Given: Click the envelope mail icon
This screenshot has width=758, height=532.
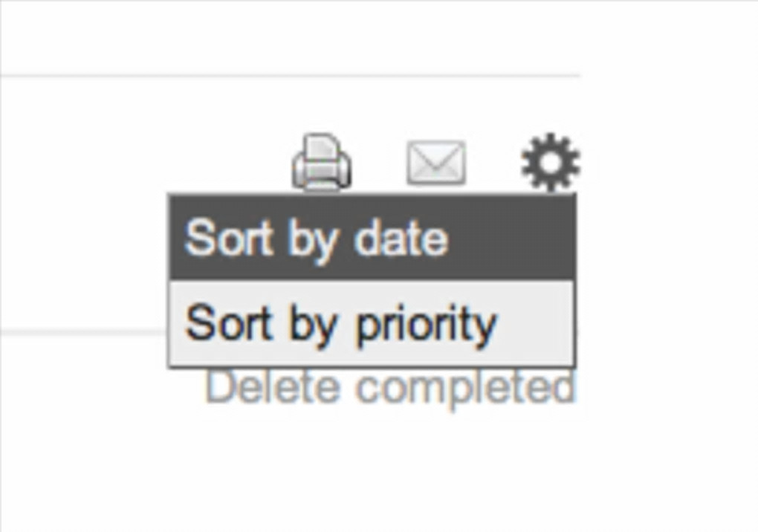Looking at the screenshot, I should click(x=436, y=162).
